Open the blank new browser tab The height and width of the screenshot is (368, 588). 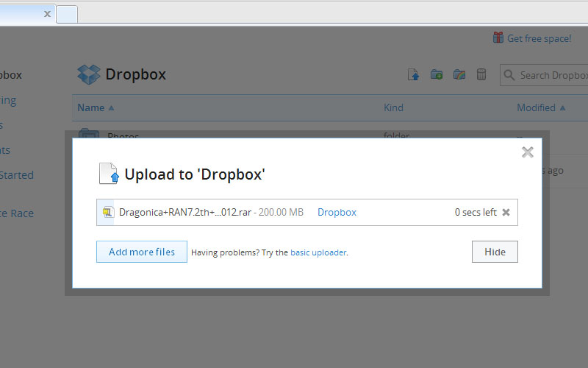67,14
